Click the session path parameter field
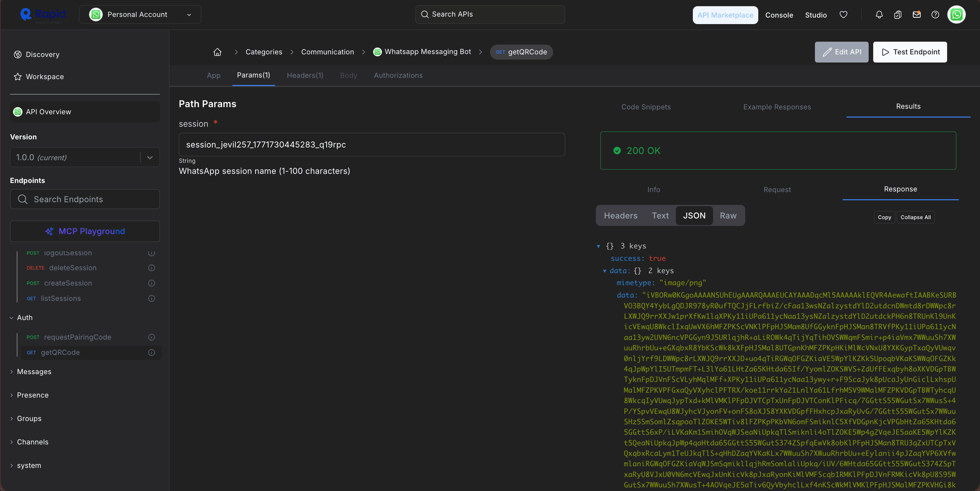This screenshot has width=980, height=491. click(x=372, y=145)
